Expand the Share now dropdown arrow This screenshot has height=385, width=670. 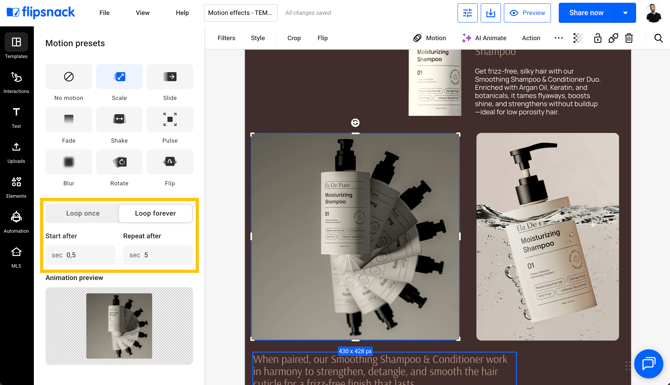tap(625, 13)
